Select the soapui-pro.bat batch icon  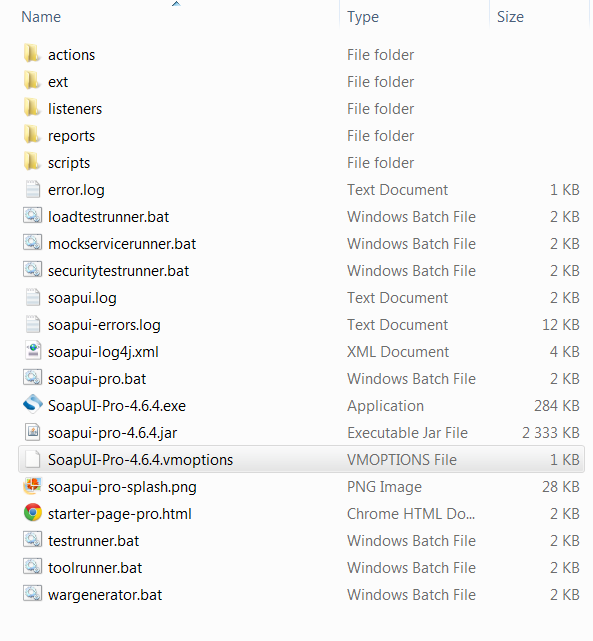click(x=32, y=378)
